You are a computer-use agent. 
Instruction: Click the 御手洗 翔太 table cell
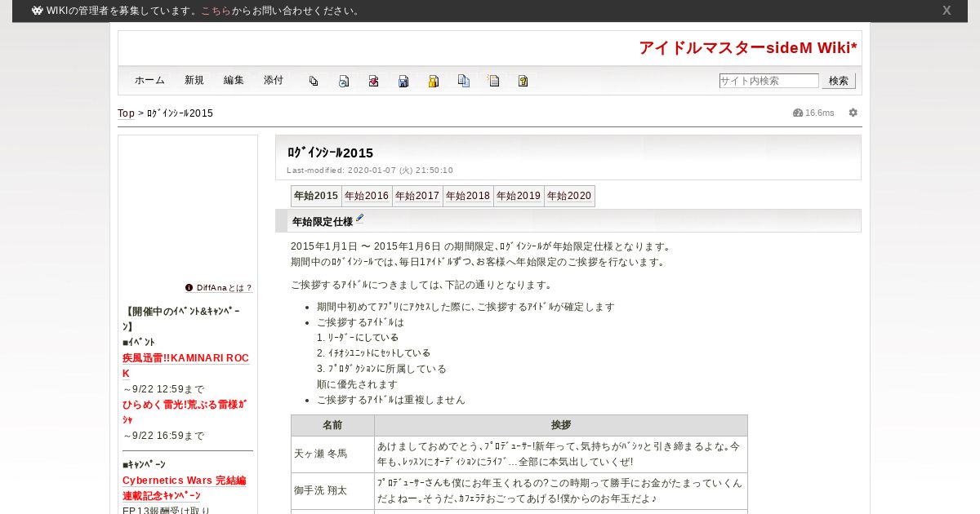click(x=332, y=491)
